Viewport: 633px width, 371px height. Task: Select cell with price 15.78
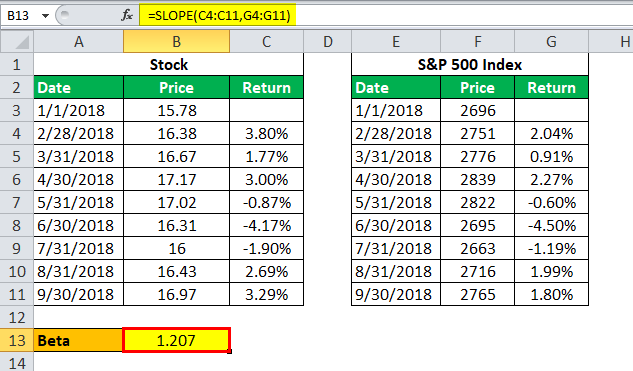pyautogui.click(x=176, y=110)
